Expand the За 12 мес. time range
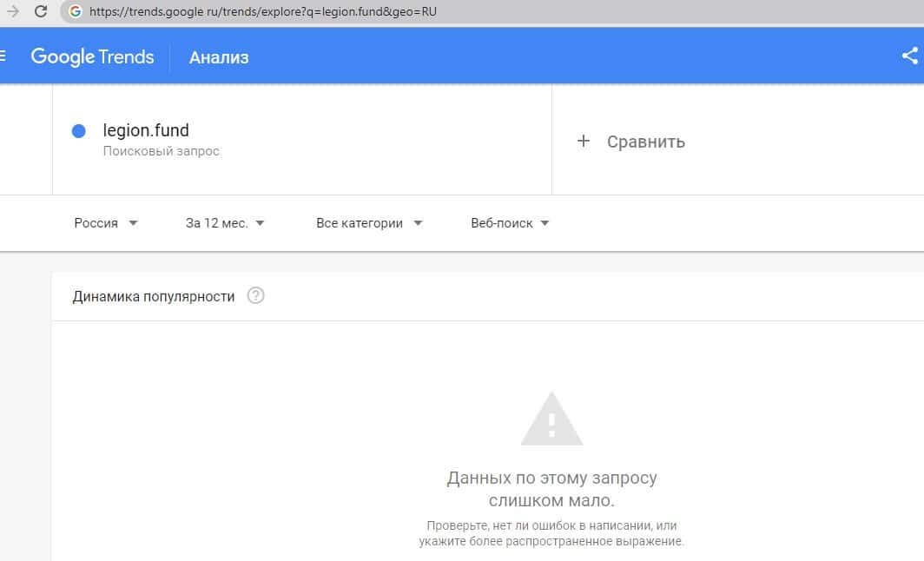 [225, 223]
